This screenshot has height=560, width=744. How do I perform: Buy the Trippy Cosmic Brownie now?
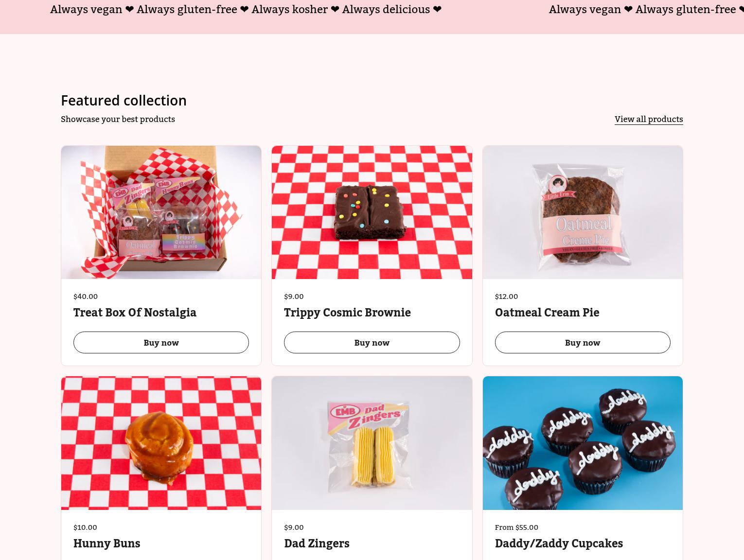pos(372,343)
